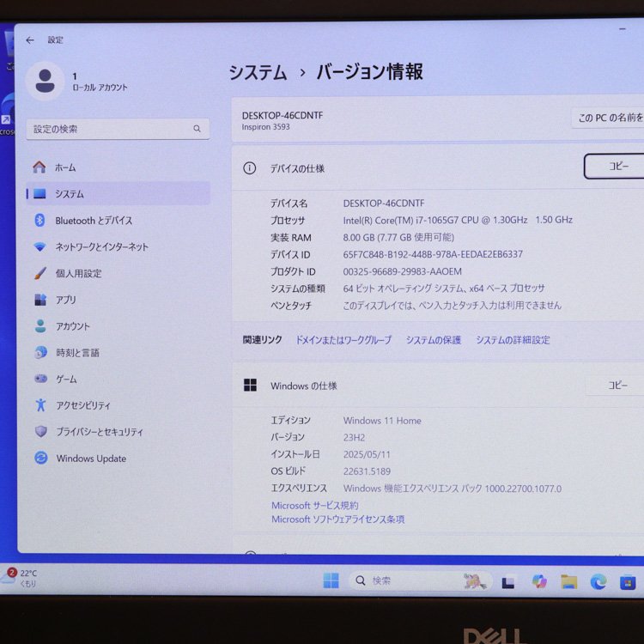Click the プライバシーとセキュリティ shield icon
The width and height of the screenshot is (644, 644).
[x=40, y=431]
